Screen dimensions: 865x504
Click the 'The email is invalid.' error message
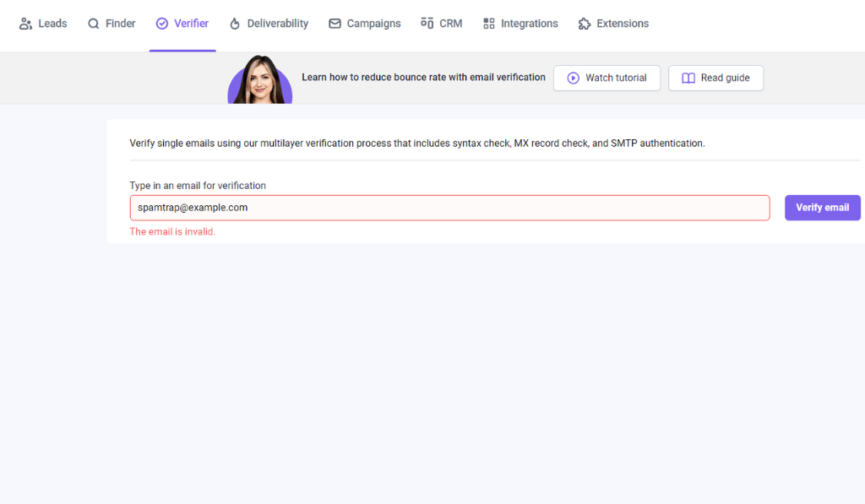coord(172,232)
